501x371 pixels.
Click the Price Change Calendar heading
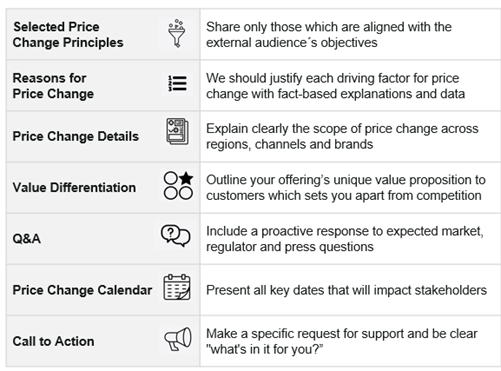[82, 290]
